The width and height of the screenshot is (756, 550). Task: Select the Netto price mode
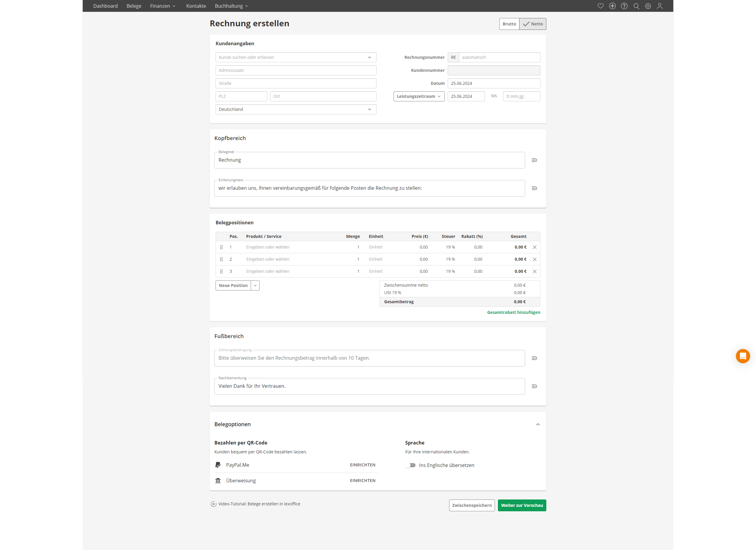click(x=533, y=24)
